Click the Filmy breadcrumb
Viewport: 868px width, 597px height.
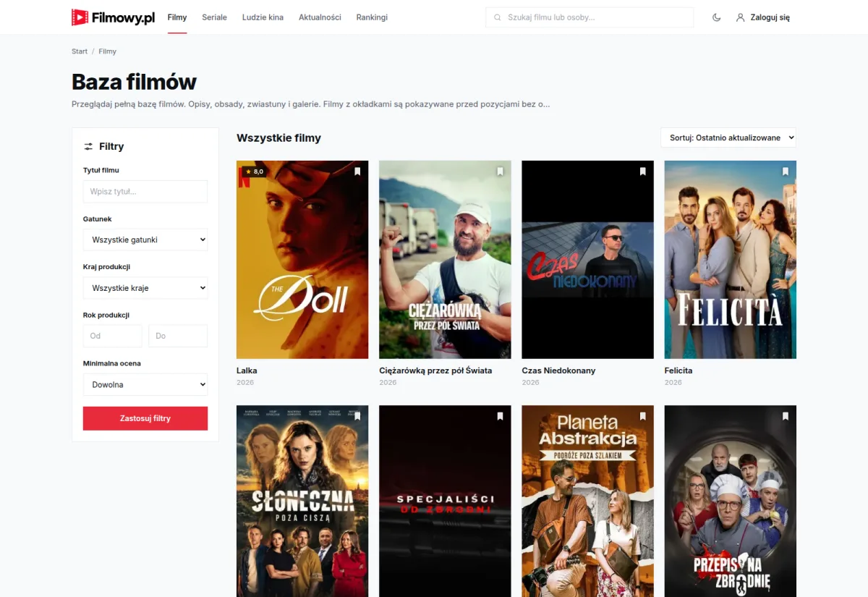pos(108,51)
